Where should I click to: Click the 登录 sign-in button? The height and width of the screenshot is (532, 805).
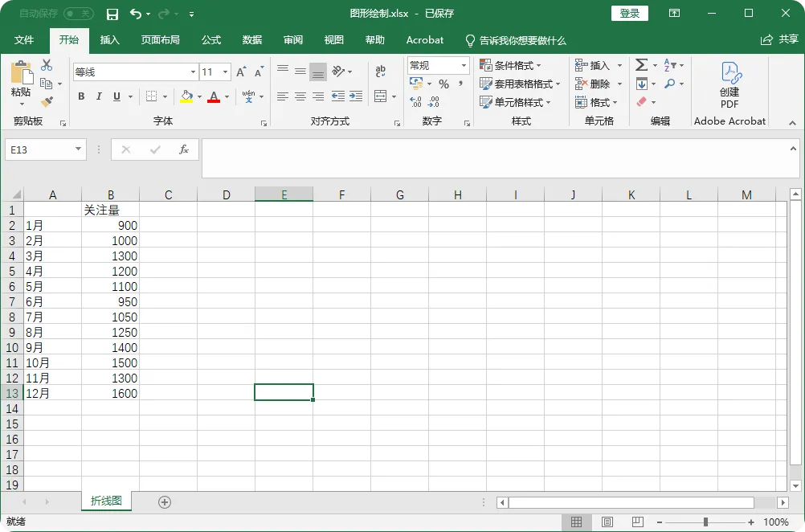click(x=629, y=14)
